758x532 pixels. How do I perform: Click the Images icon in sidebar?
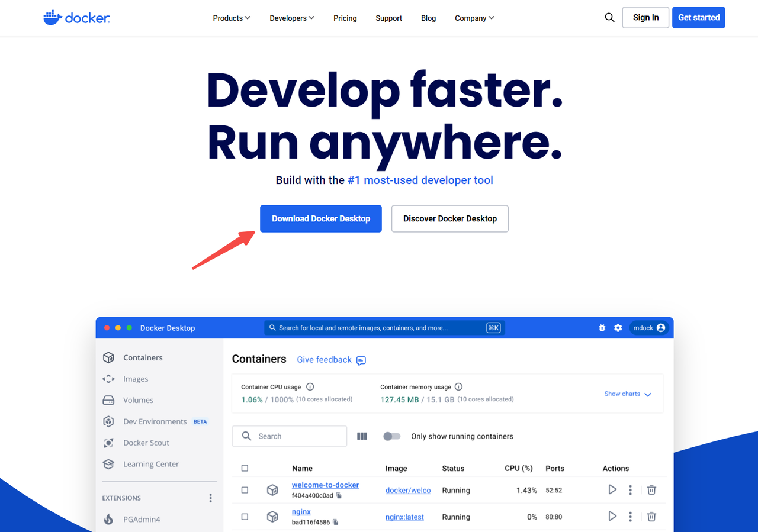coord(108,379)
